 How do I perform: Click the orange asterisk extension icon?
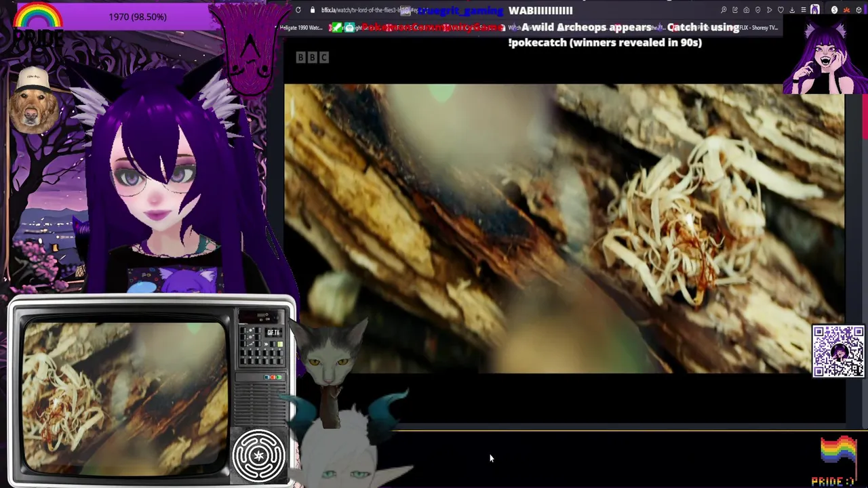point(846,10)
